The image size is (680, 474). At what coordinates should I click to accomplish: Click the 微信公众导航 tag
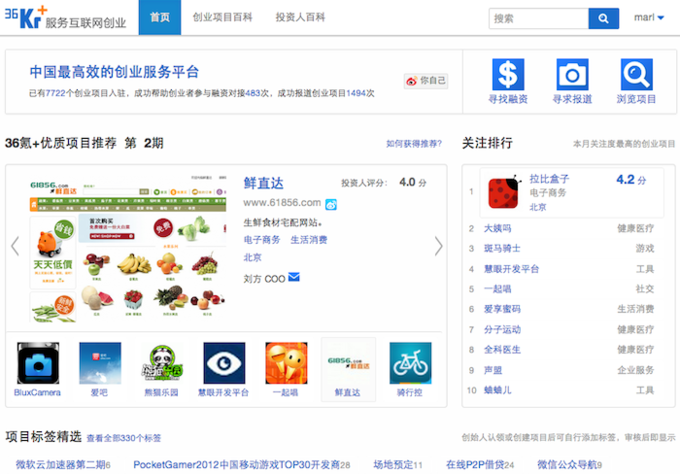click(x=569, y=464)
